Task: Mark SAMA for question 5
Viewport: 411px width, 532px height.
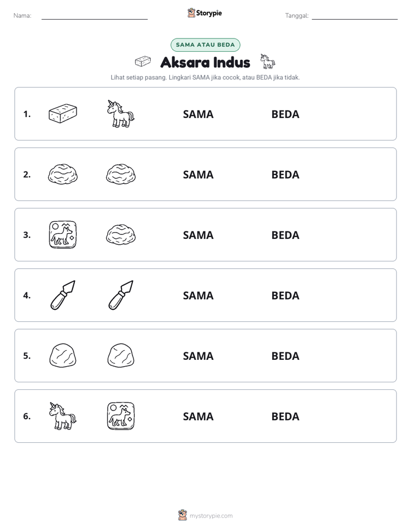Action: tap(198, 356)
